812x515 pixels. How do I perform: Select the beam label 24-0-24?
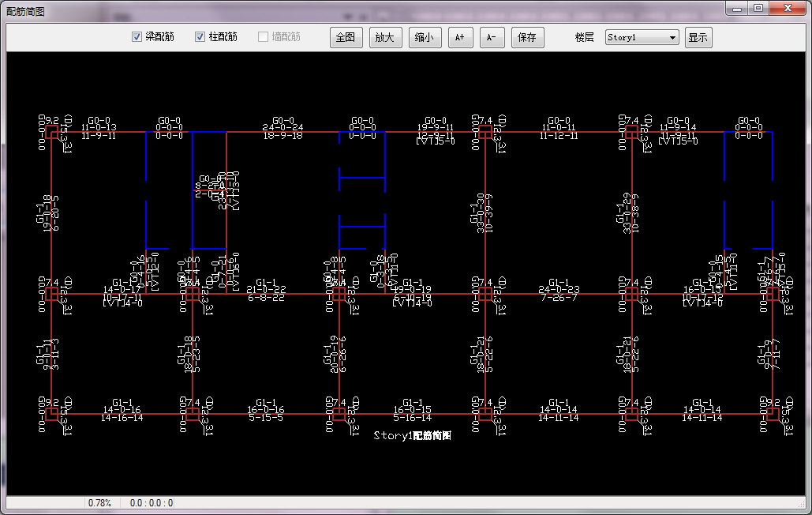(283, 127)
